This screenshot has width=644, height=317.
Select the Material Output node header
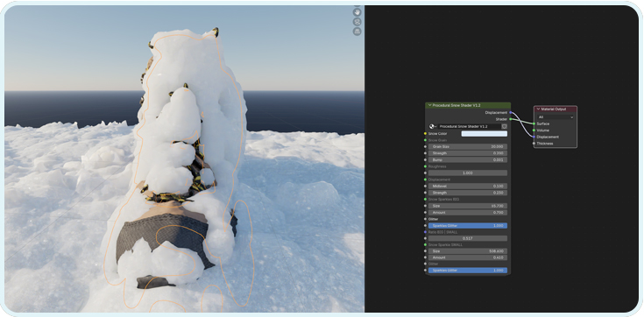[x=556, y=109]
